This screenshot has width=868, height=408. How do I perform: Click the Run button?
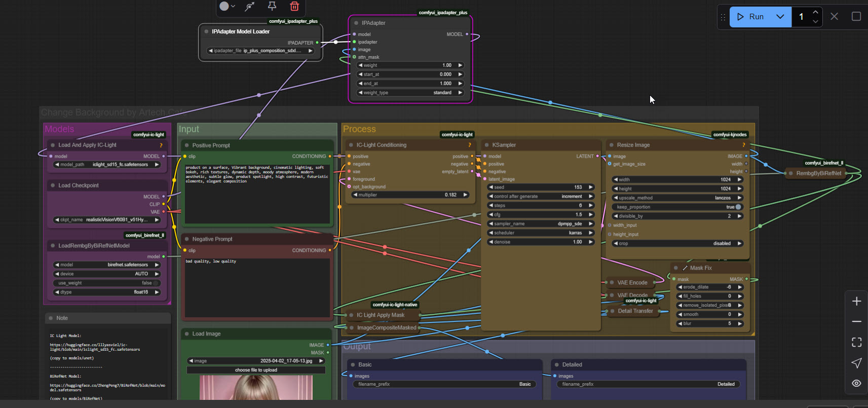tap(750, 17)
